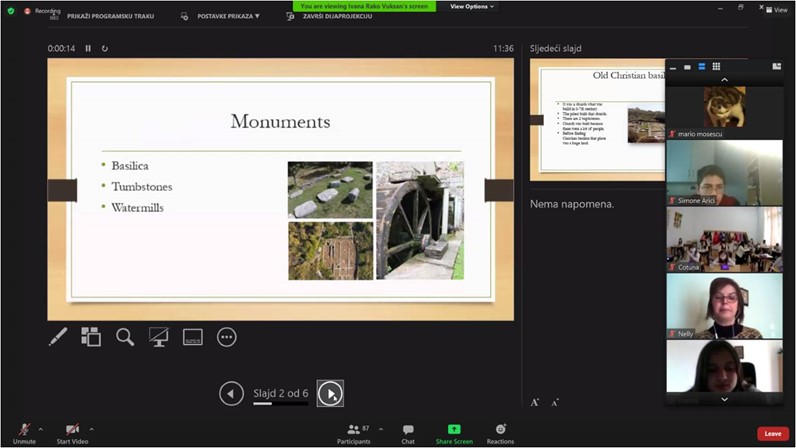Select mario mosescu's video tile
The height and width of the screenshot is (448, 796).
point(724,112)
